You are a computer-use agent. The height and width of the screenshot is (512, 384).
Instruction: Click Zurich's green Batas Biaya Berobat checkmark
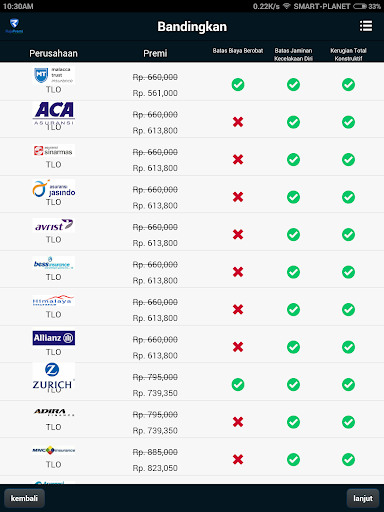point(238,385)
